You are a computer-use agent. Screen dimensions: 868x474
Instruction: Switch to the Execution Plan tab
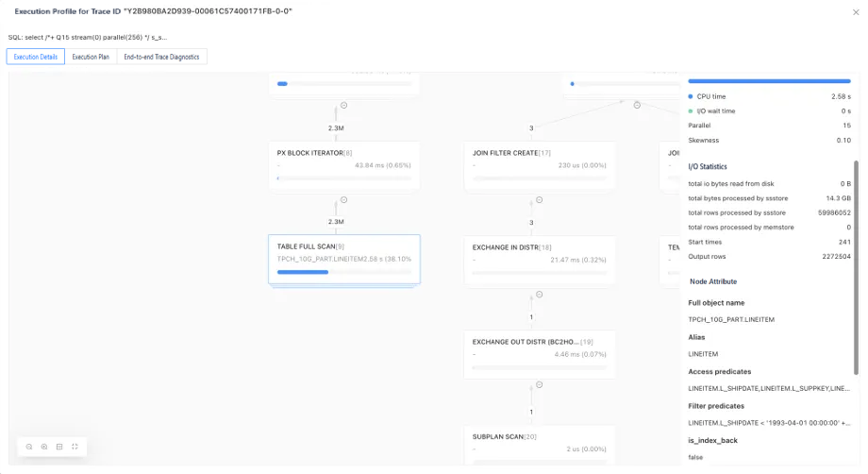click(91, 57)
